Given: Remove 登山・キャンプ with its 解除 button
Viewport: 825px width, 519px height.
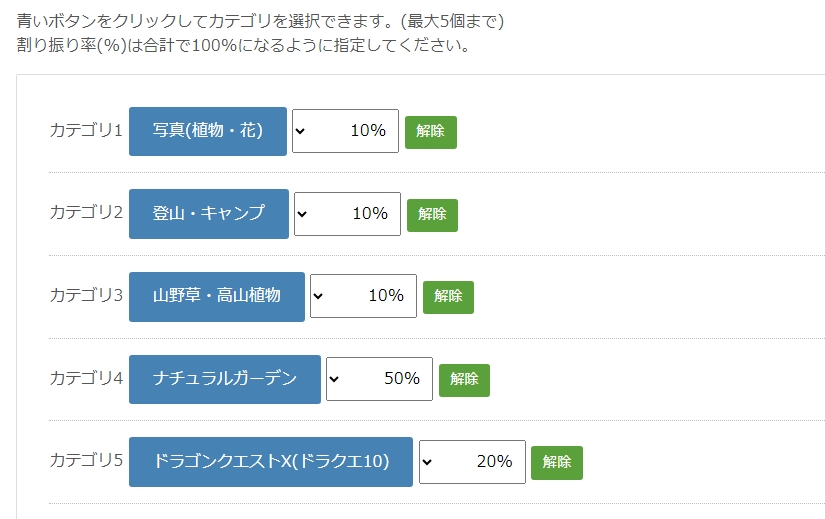Looking at the screenshot, I should point(432,214).
